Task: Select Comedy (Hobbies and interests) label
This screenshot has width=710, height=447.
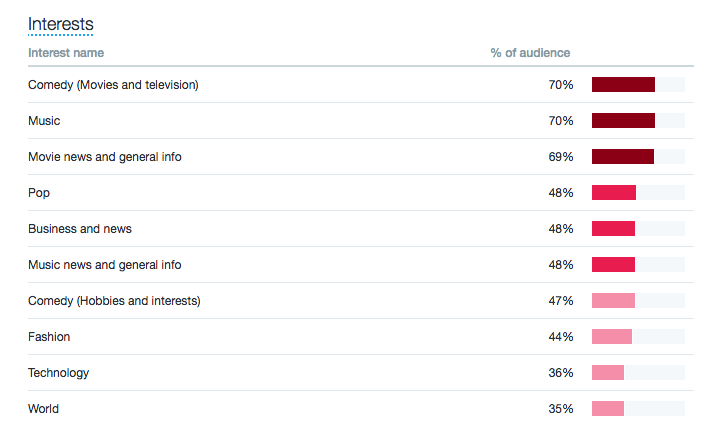Action: tap(114, 301)
